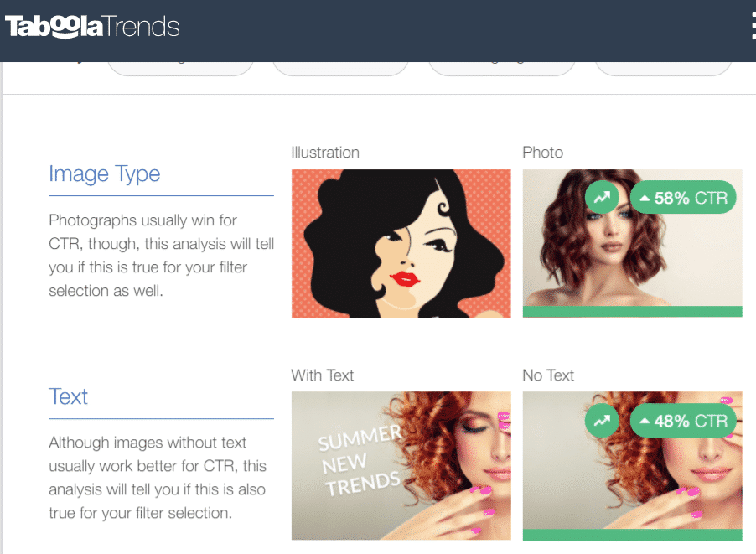Open the fourth filter pill below header
This screenshot has height=554, width=756.
664,69
